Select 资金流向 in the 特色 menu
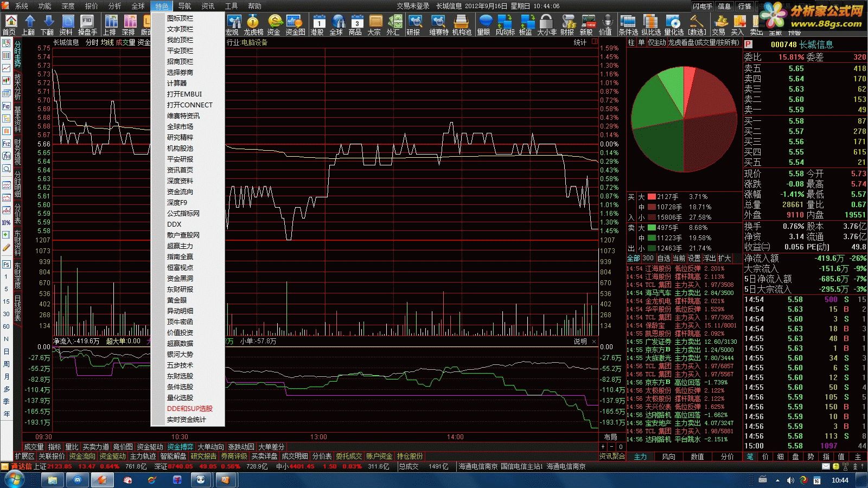The width and height of the screenshot is (868, 488). tap(180, 191)
